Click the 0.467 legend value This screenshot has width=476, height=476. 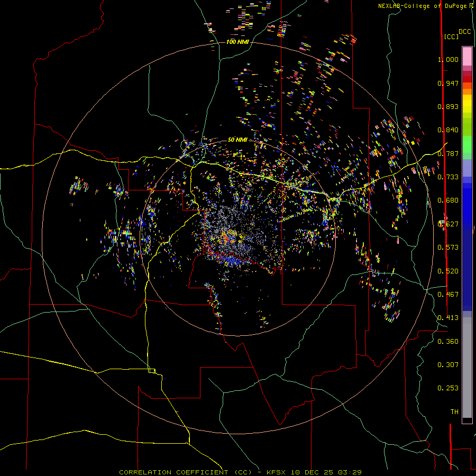[x=448, y=295]
